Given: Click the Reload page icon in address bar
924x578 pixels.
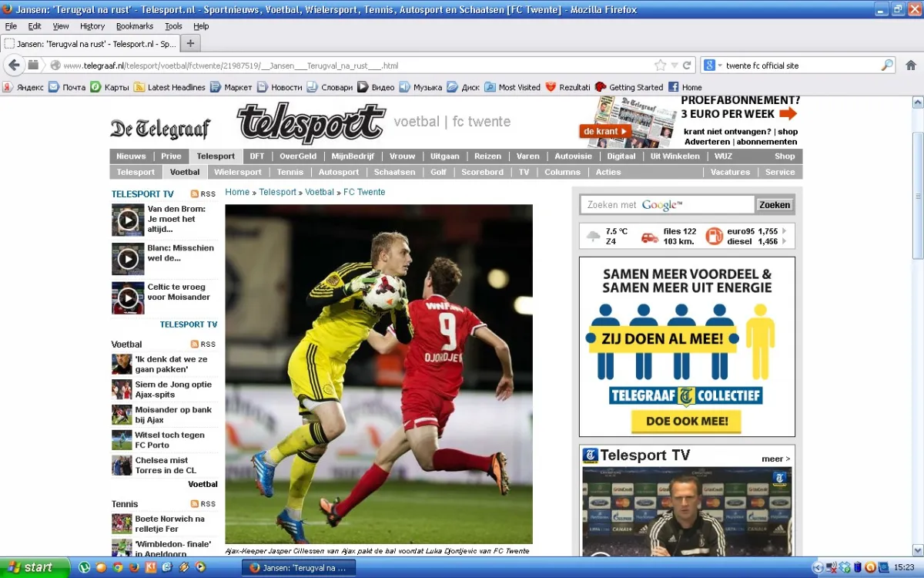Looking at the screenshot, I should click(x=687, y=66).
